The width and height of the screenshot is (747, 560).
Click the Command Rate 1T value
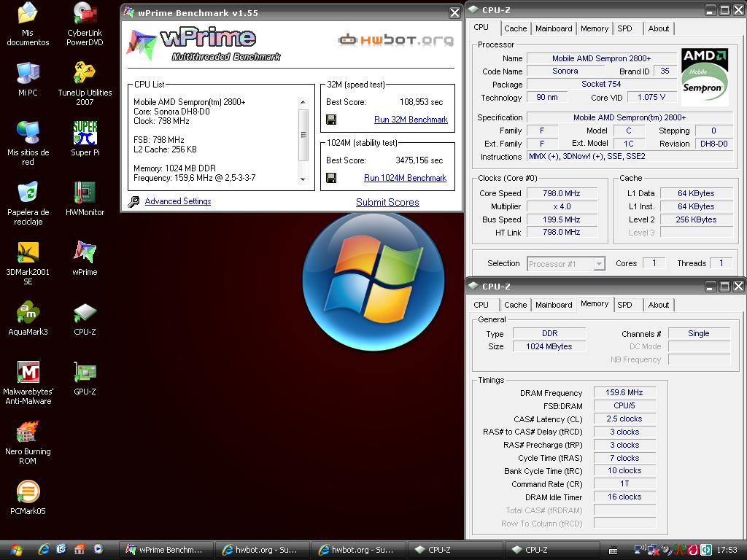(624, 484)
